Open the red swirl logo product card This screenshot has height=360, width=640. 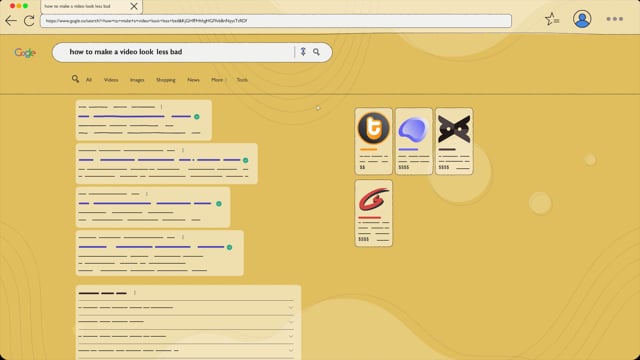pyautogui.click(x=373, y=213)
